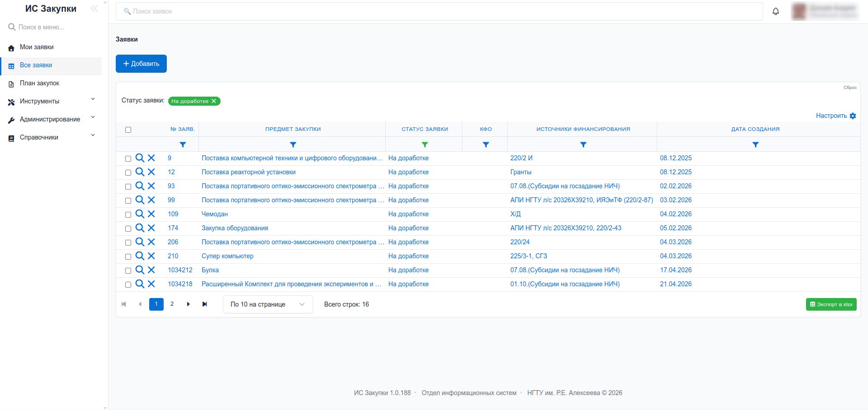The width and height of the screenshot is (868, 410).
Task: Jump to last page arrow
Action: 205,304
